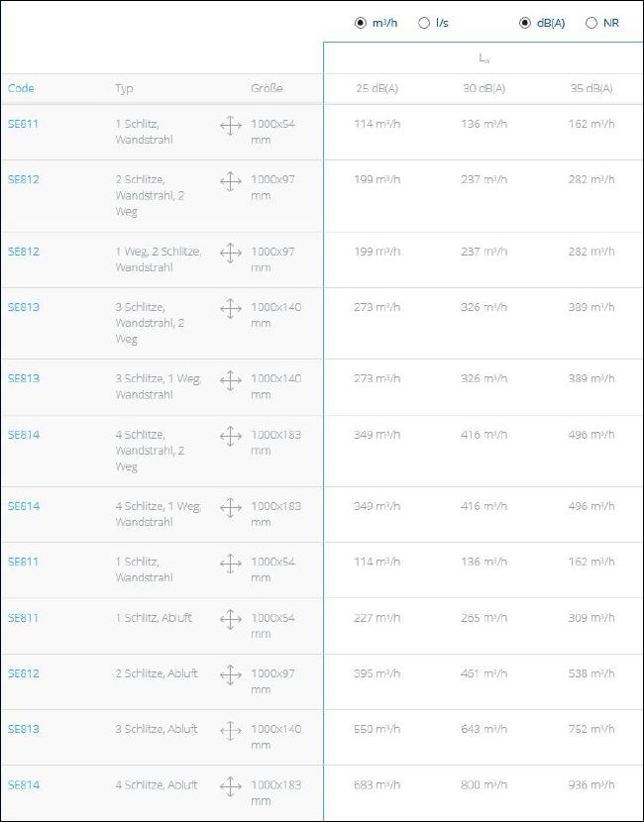
Task: Select the l/s unit radio button
Action: (x=424, y=23)
